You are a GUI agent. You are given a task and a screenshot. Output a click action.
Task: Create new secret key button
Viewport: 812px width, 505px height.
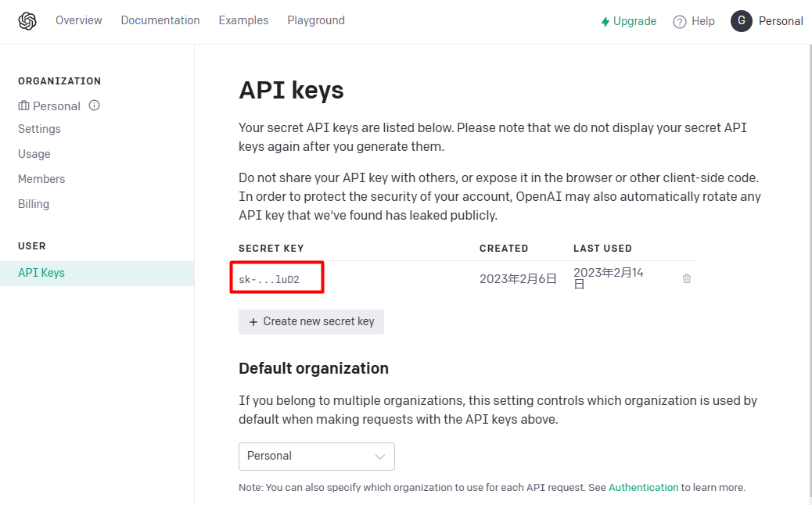311,321
